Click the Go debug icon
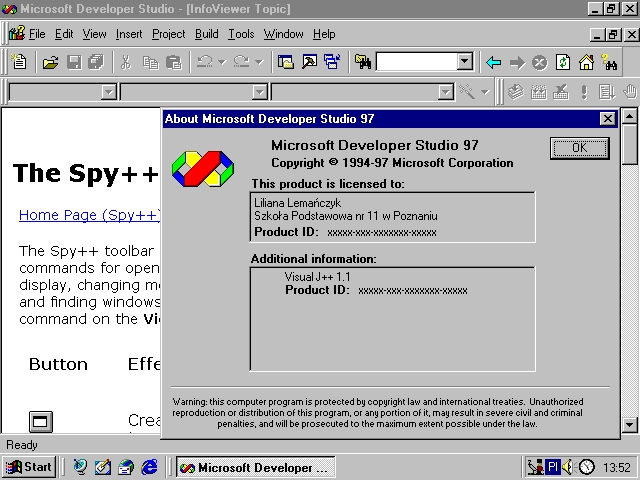Image resolution: width=640 pixels, height=480 pixels. (607, 92)
